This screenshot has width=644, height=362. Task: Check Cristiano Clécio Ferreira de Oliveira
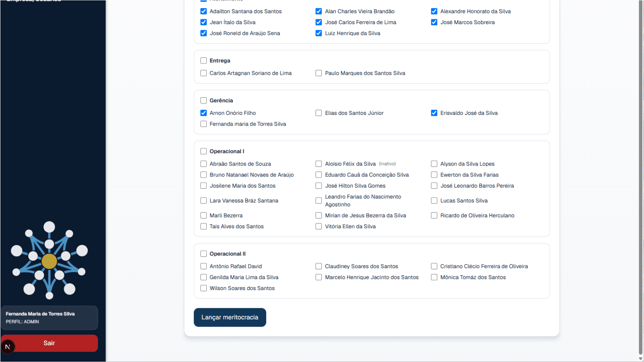coord(434,266)
